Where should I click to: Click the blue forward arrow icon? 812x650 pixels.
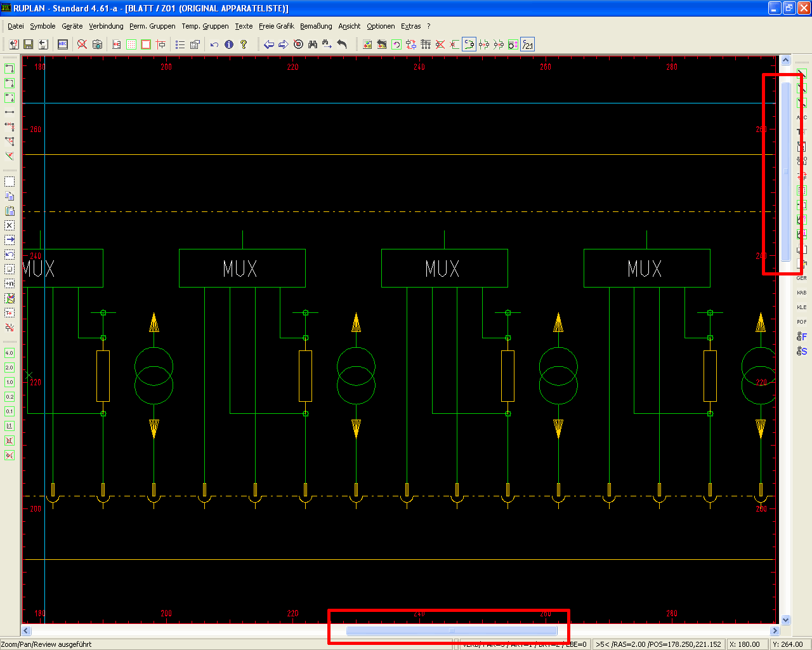tap(284, 44)
